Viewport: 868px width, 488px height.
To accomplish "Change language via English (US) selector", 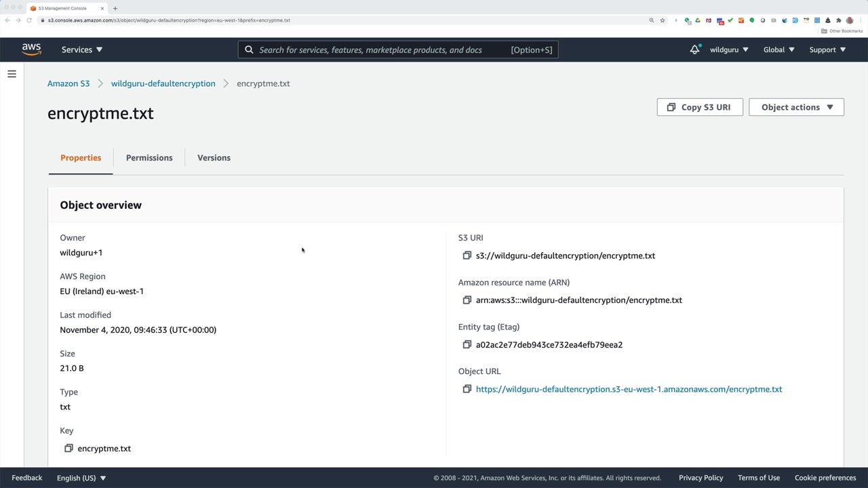I will pyautogui.click(x=81, y=478).
